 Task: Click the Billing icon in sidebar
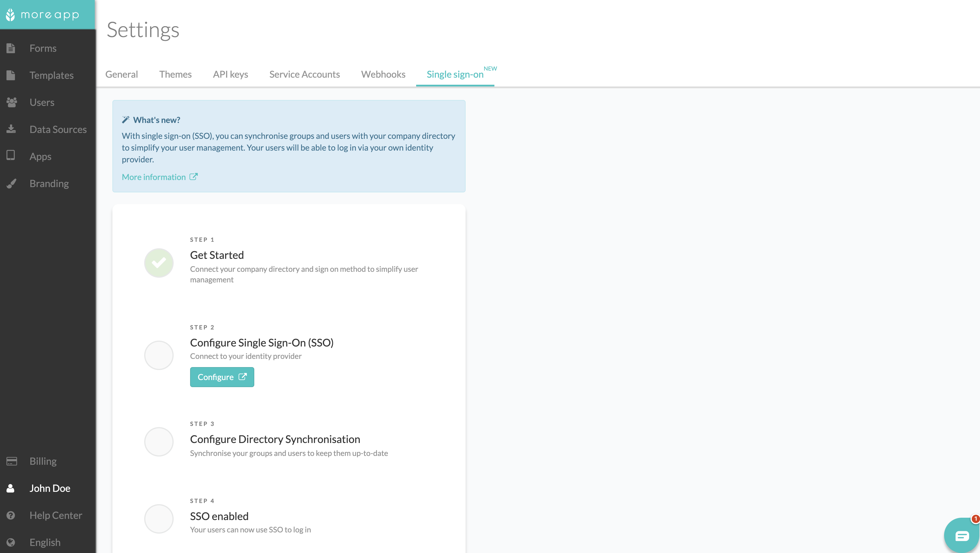[11, 461]
